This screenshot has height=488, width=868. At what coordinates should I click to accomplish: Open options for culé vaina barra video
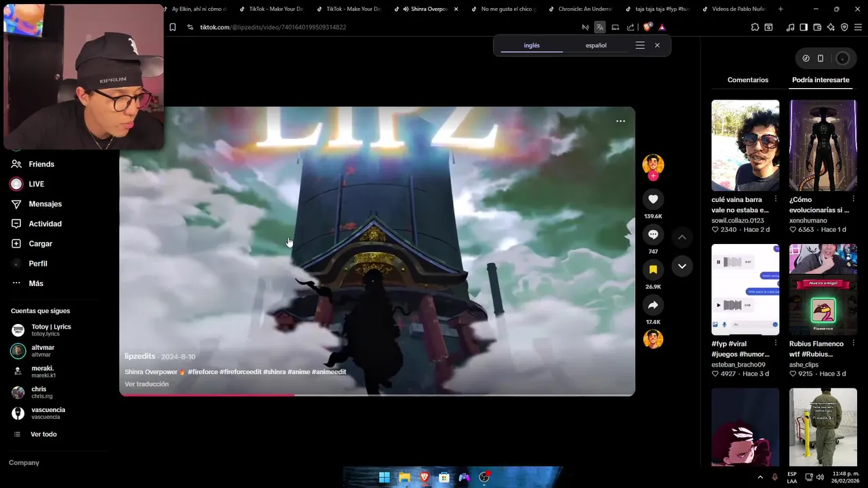[x=776, y=199]
